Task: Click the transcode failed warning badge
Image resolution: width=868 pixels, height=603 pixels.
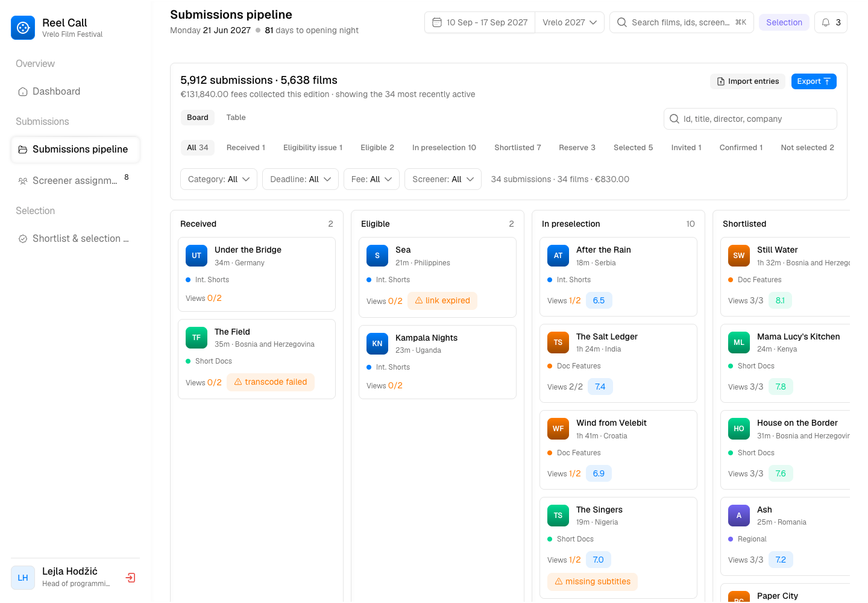Action: (x=271, y=382)
